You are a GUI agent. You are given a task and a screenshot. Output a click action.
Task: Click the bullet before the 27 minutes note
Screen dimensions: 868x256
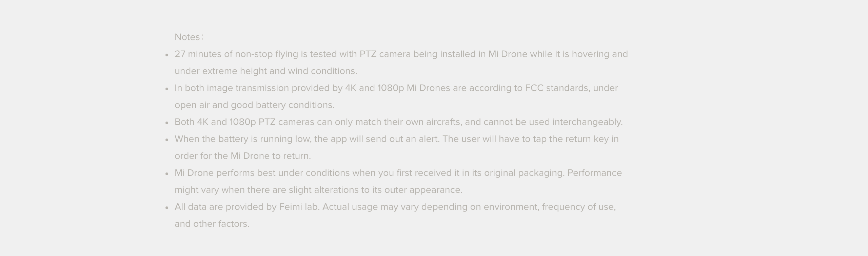tap(167, 55)
